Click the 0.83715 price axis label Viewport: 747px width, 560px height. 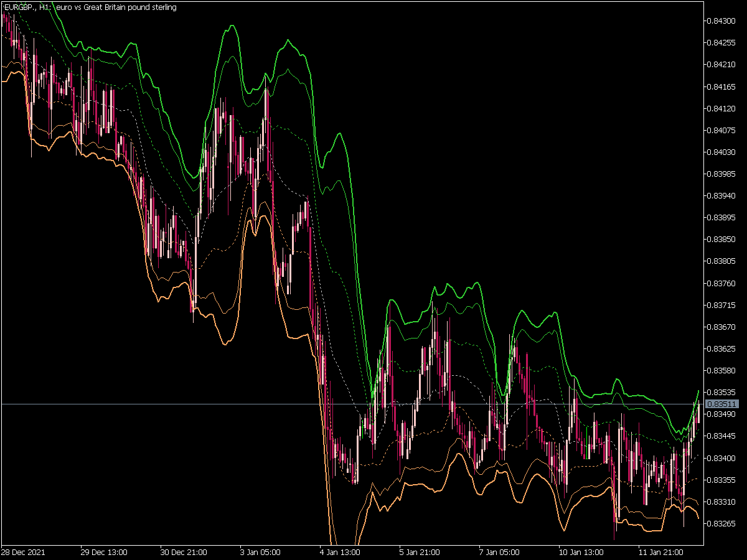point(722,305)
